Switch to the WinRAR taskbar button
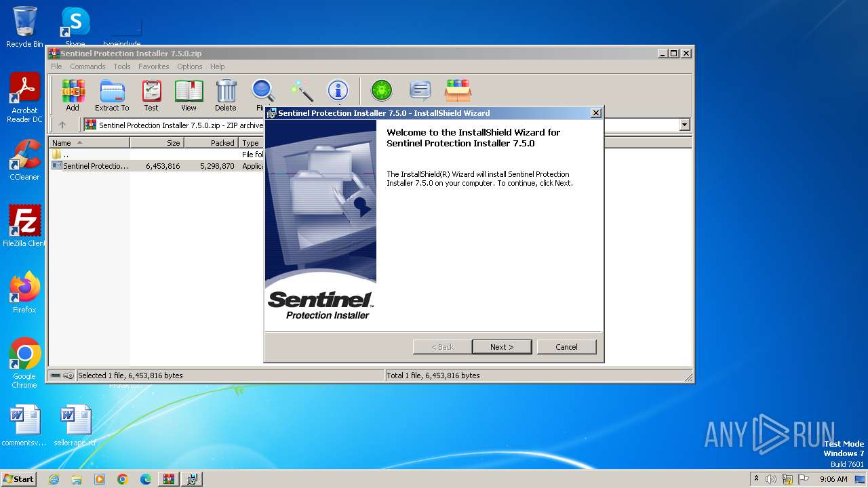Screen dimensions: 868x488 [169, 479]
